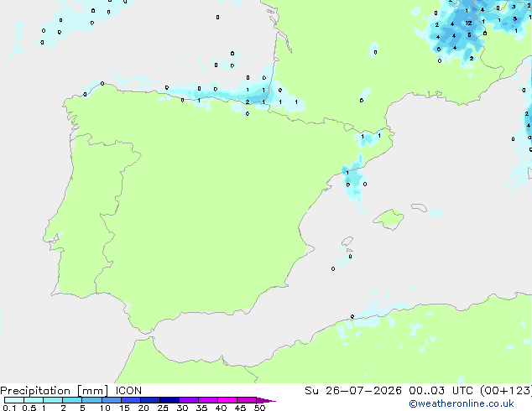Select the lightest 0.1–0.5 mm legend swatch
The width and height of the screenshot is (532, 411).
click(14, 400)
